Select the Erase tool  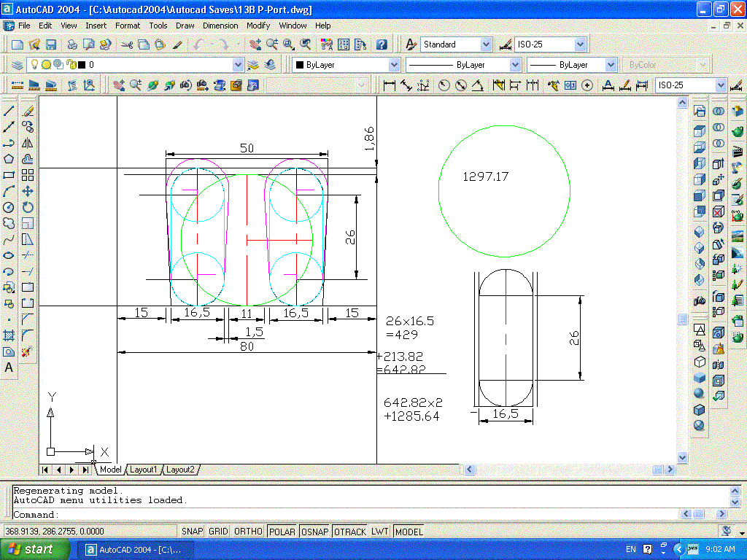pyautogui.click(x=28, y=111)
